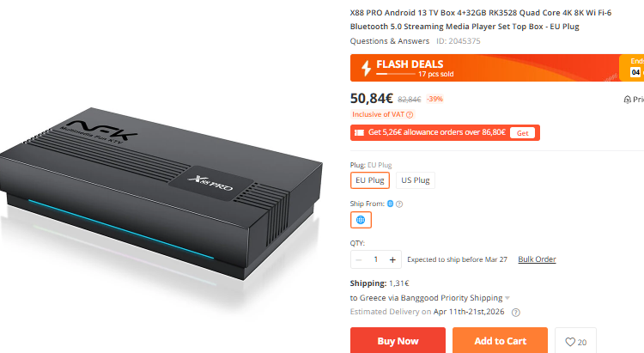
Task: Increase quantity with the plus button
Action: tap(392, 259)
